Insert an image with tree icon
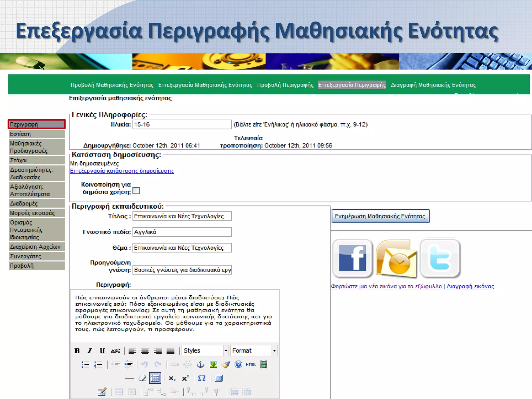Screen dimensions: 532x399 [x=213, y=364]
